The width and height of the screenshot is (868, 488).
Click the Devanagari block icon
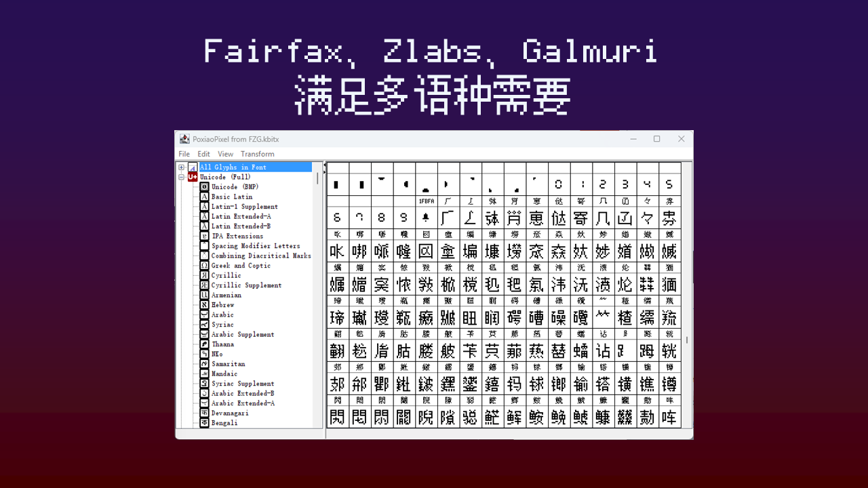click(204, 413)
